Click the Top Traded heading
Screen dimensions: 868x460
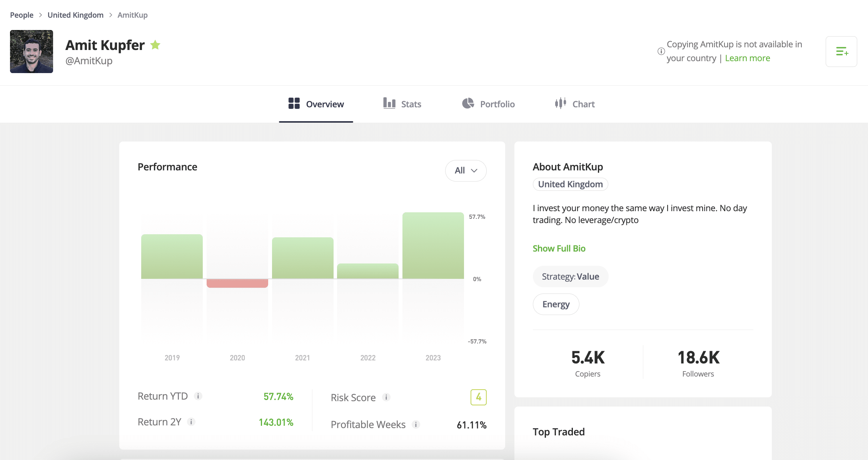559,432
